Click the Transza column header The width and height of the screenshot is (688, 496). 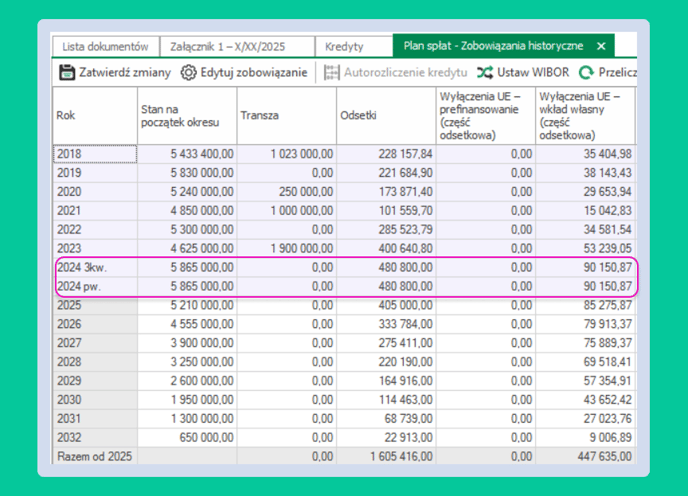pos(287,115)
